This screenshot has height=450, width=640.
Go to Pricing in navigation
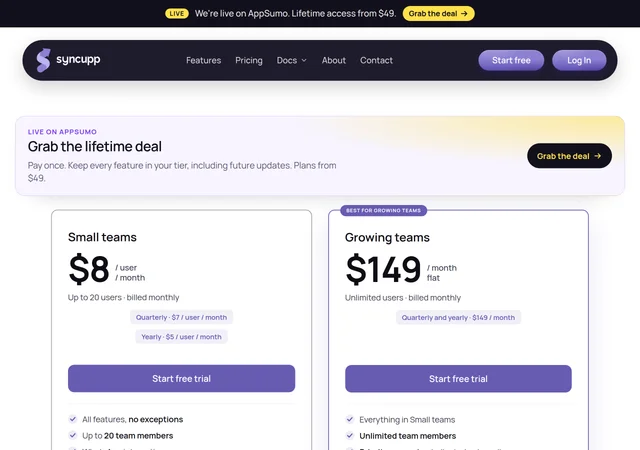[249, 60]
